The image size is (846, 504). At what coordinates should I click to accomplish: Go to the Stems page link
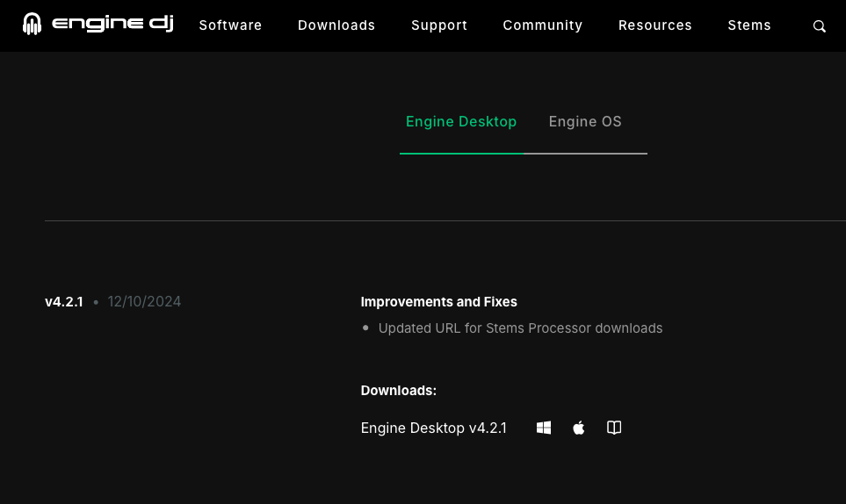749,25
